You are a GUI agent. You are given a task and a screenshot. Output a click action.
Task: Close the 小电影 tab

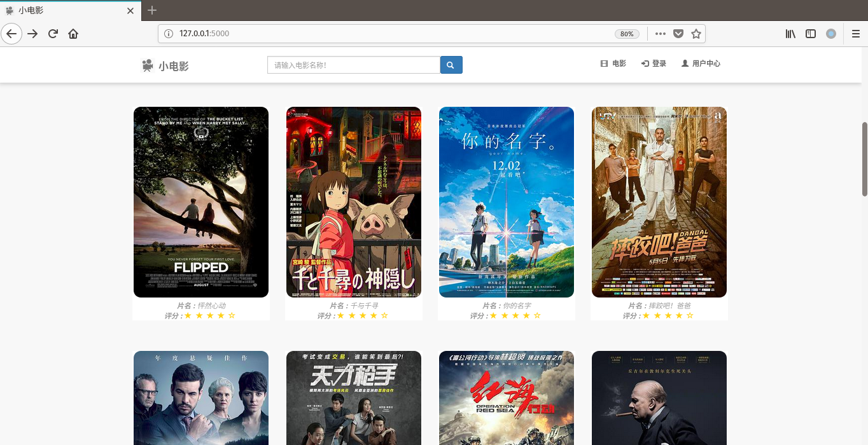pos(130,11)
